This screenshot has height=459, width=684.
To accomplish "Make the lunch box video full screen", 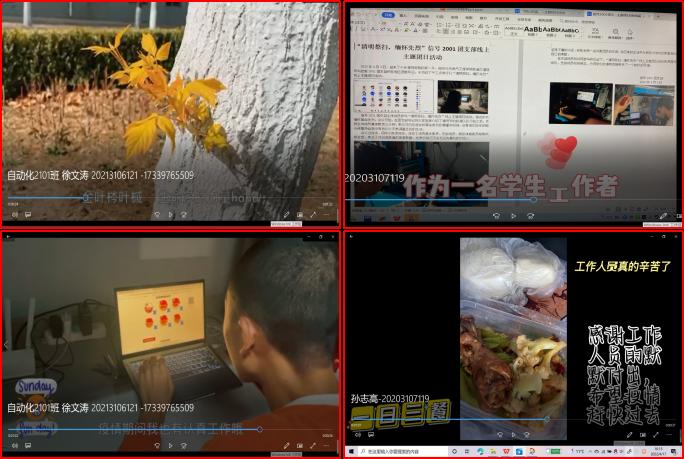I will (x=656, y=435).
